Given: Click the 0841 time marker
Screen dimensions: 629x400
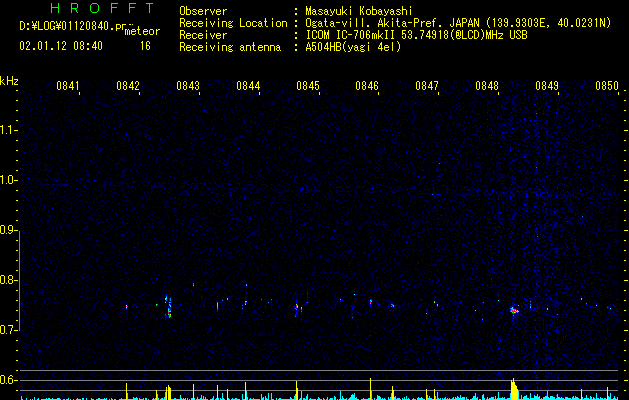Looking at the screenshot, I should click(68, 85).
